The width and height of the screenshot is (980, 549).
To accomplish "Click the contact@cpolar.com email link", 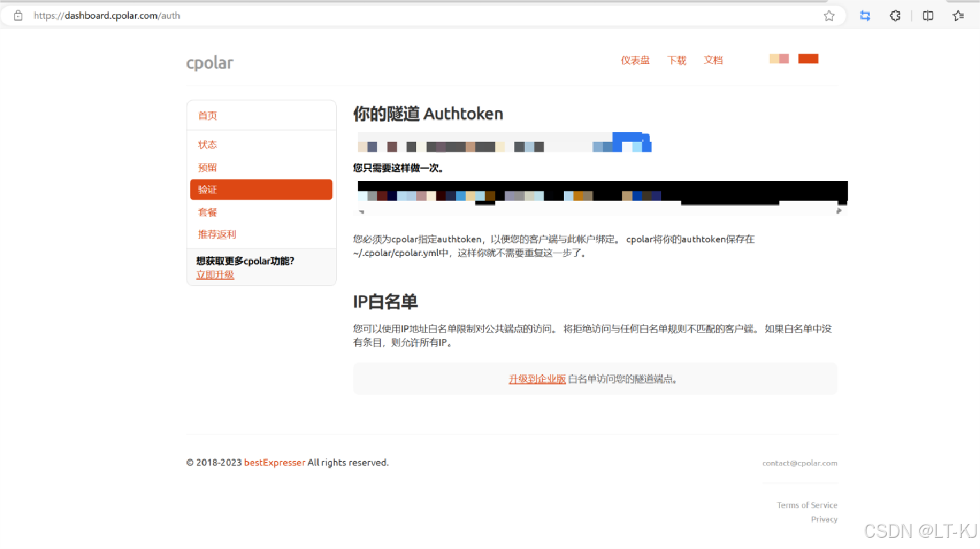I will point(800,463).
